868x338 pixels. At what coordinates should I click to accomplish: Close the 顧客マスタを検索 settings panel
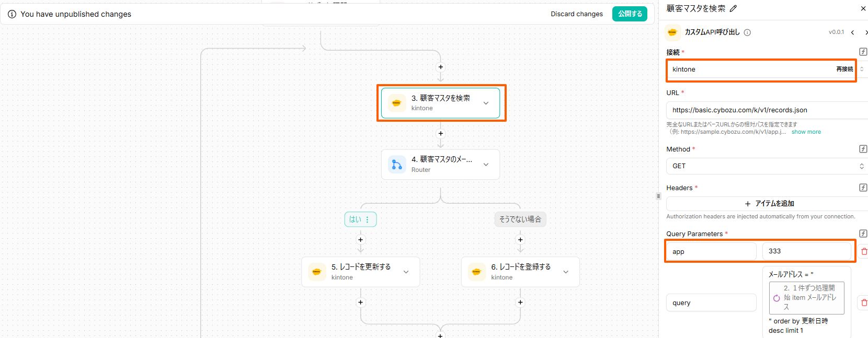[x=863, y=8]
